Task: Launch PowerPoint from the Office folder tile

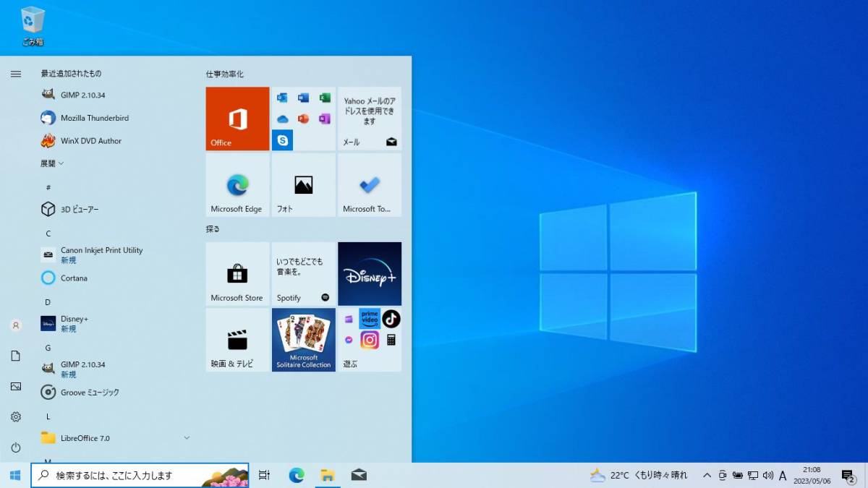Action: tap(303, 119)
